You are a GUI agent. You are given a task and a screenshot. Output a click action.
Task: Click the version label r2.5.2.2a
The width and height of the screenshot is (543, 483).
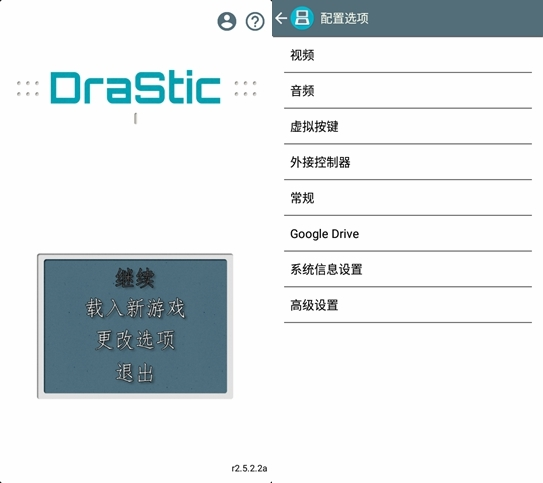click(x=249, y=468)
